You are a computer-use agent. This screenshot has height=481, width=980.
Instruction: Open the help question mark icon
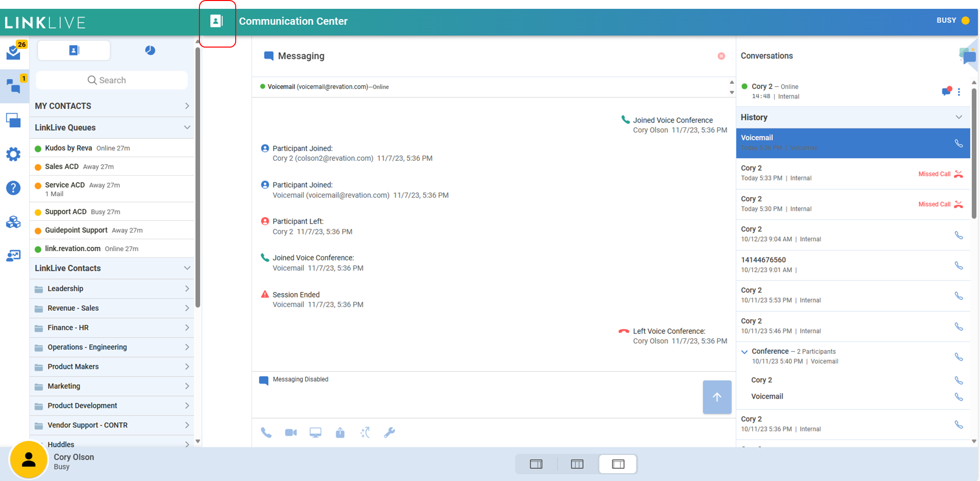(x=13, y=188)
